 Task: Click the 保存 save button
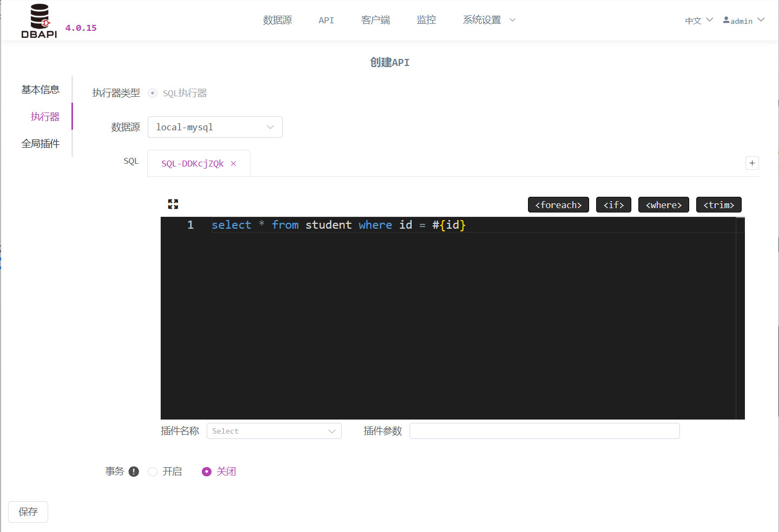(x=28, y=511)
